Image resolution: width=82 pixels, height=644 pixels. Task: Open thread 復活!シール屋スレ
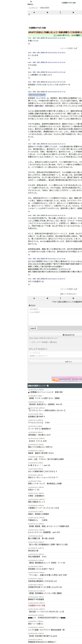[x=36, y=623]
